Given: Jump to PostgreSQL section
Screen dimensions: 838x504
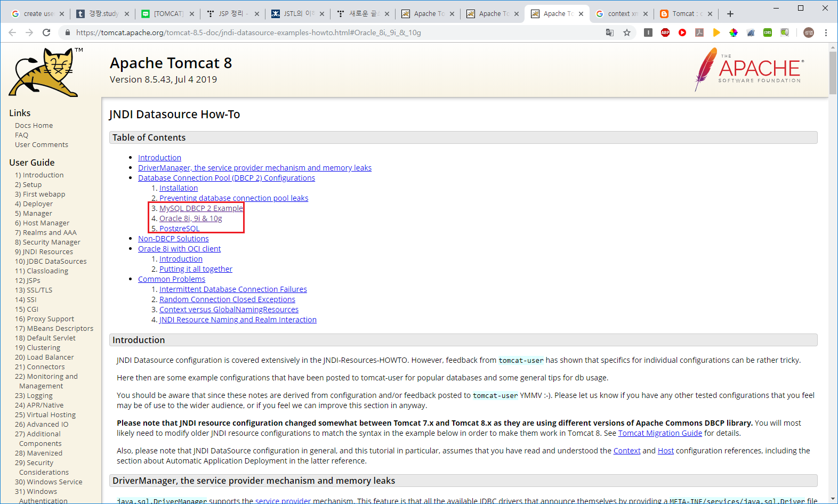Looking at the screenshot, I should [x=180, y=229].
